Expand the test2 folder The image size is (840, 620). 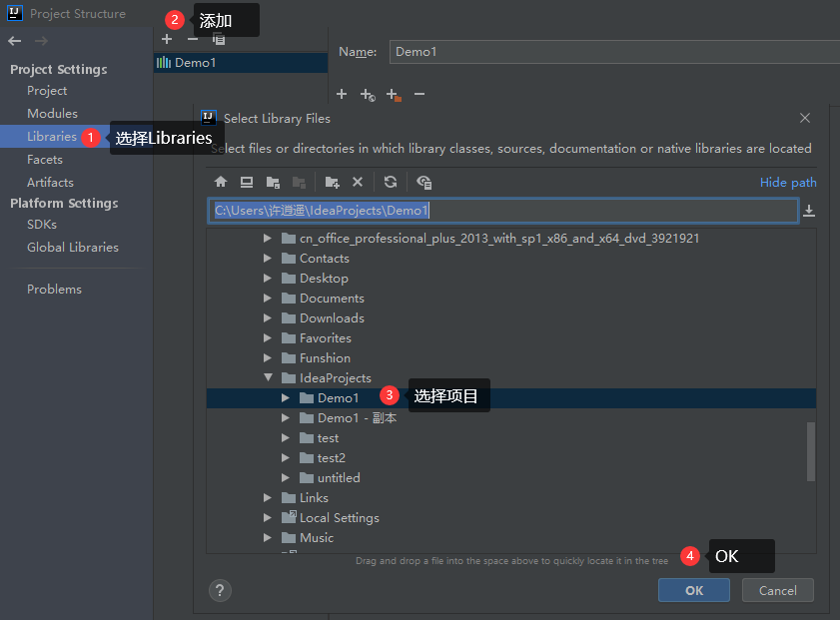(x=285, y=458)
